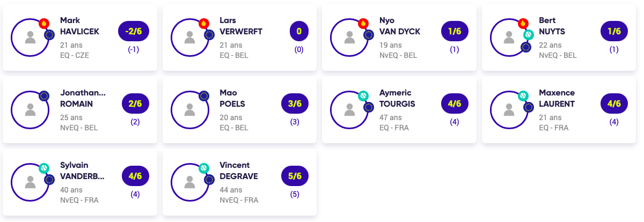This screenshot has width=644, height=222.
Task: Click the EU flag badge on Sylvain Vanderb's avatar
Action: 49,179
